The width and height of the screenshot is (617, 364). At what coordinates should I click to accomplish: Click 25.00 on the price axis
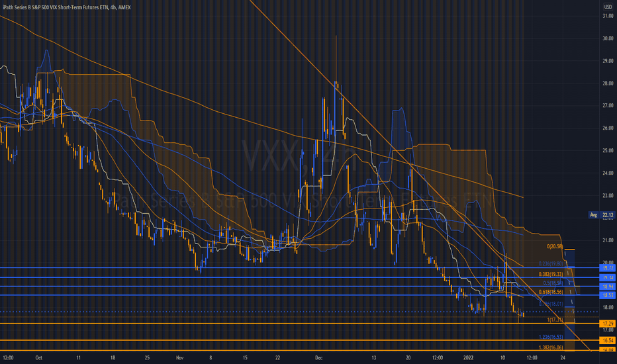pyautogui.click(x=608, y=150)
